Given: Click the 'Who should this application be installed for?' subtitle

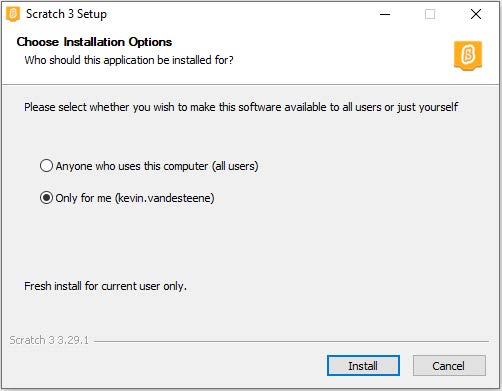Looking at the screenshot, I should (x=129, y=60).
